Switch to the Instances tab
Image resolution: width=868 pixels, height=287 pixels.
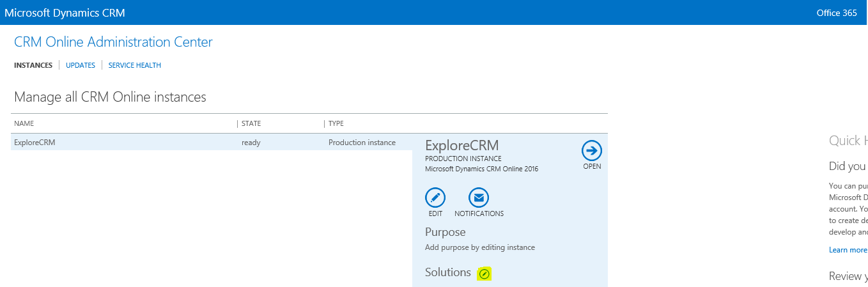click(33, 65)
